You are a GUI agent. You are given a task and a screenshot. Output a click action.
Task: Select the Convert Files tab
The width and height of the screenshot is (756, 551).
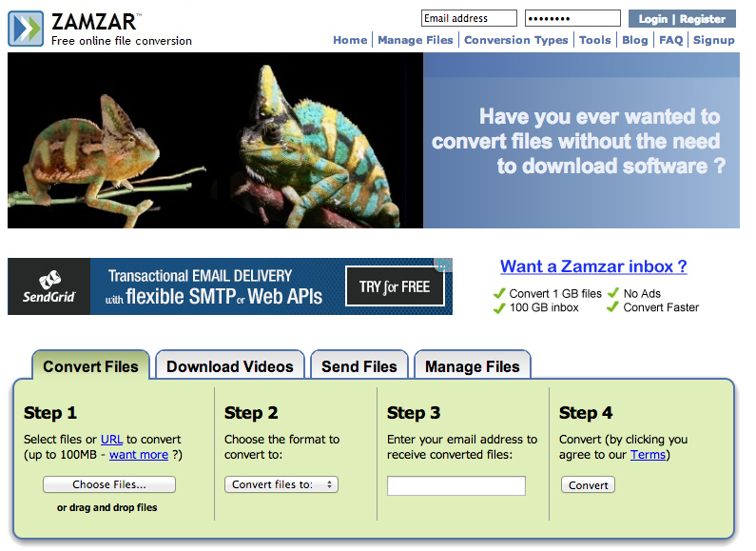[90, 366]
